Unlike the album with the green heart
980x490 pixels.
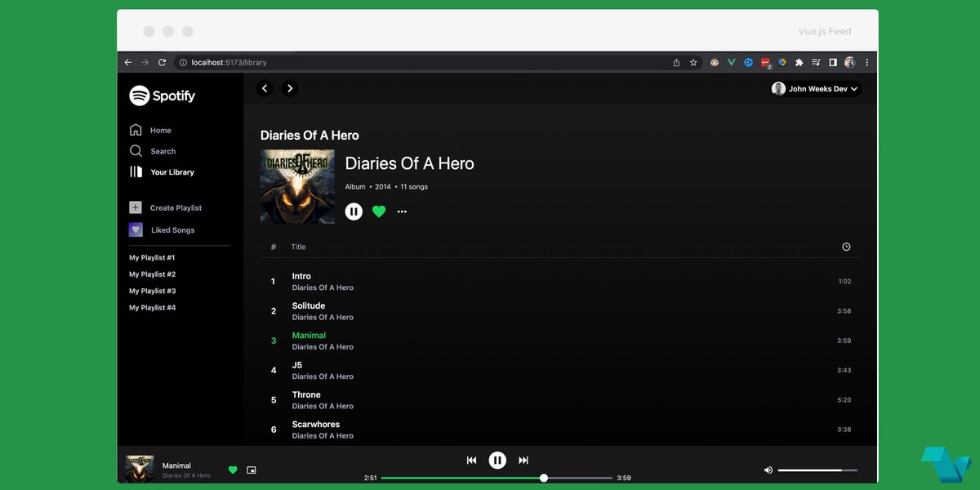click(379, 212)
